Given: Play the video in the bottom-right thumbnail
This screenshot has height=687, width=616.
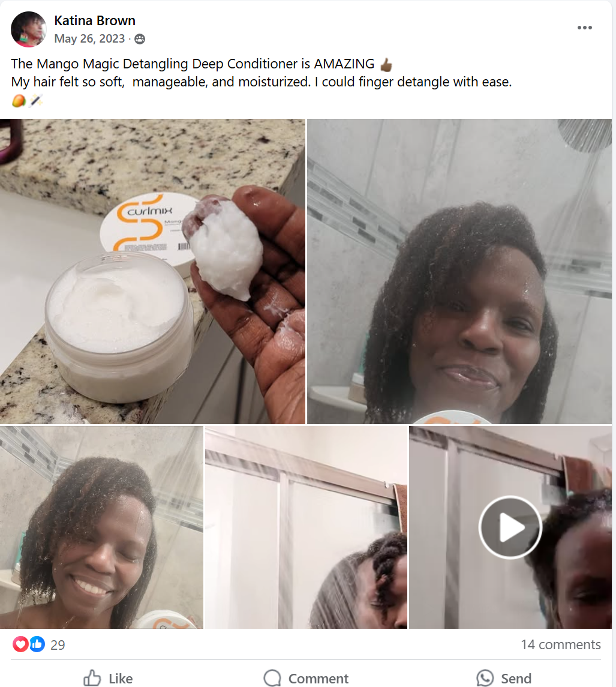Looking at the screenshot, I should pyautogui.click(x=510, y=527).
